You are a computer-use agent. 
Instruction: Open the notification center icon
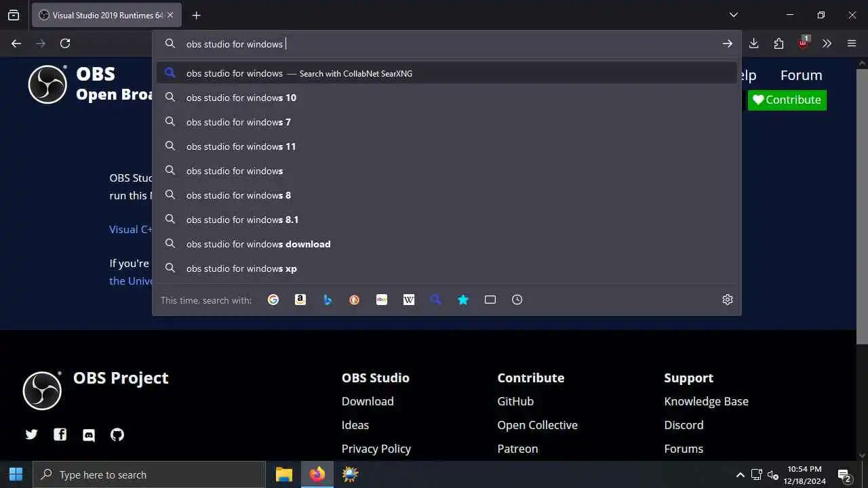tap(844, 474)
